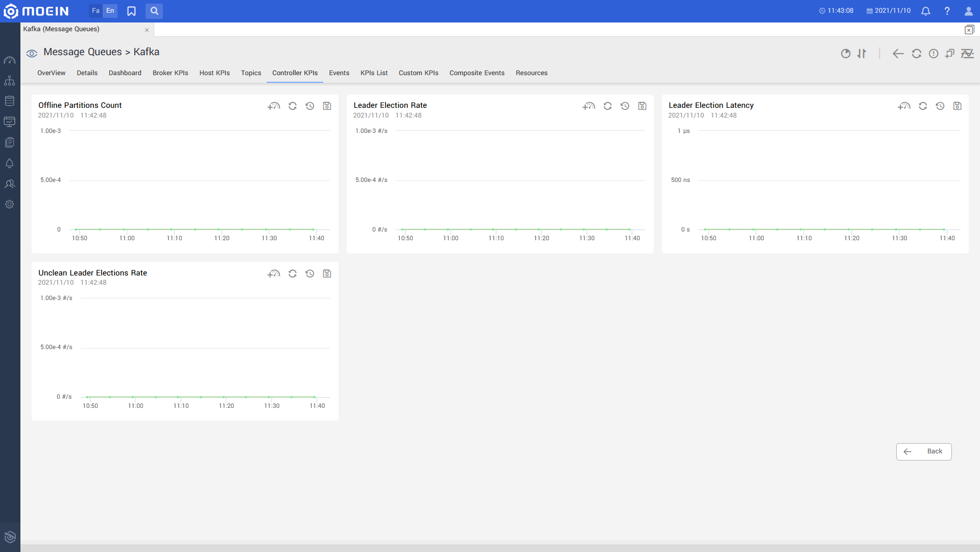Image resolution: width=980 pixels, height=552 pixels.
Task: Add Leader Election Latency to dashboard gauge icon
Action: [x=904, y=106]
